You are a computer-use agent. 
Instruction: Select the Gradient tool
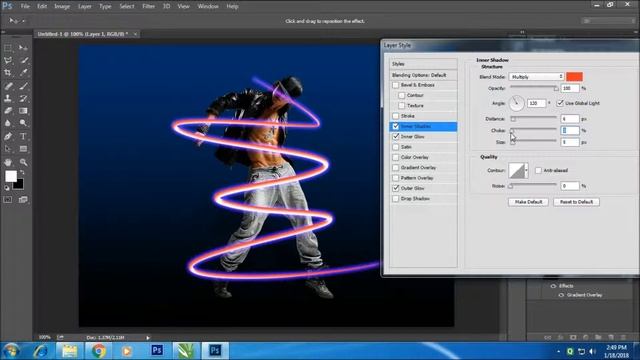23,111
